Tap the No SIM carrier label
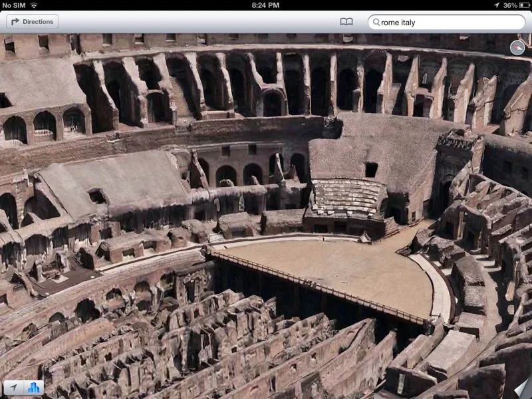Image resolution: width=532 pixels, height=399 pixels. (13, 5)
